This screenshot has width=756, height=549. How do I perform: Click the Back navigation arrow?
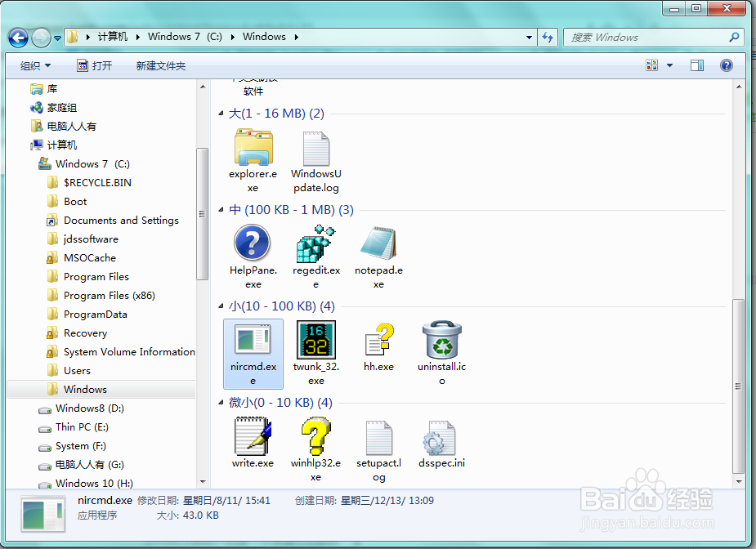[x=18, y=38]
